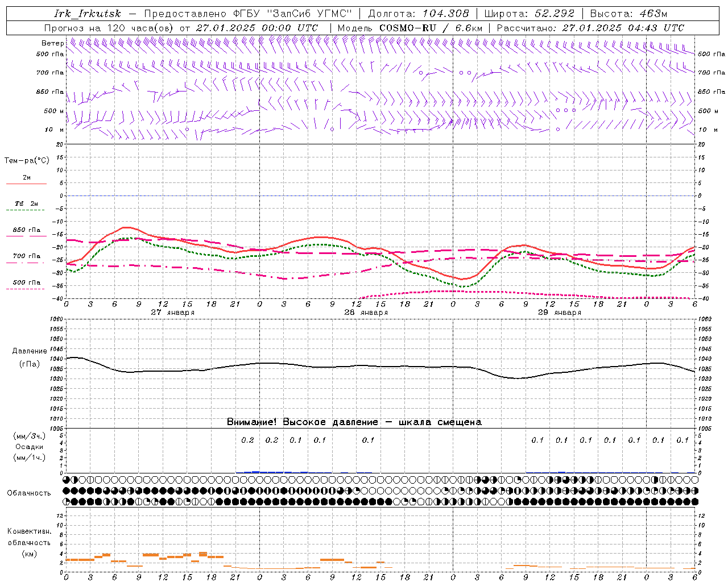
Task: Click the 2м legend label
Action: pos(27,177)
